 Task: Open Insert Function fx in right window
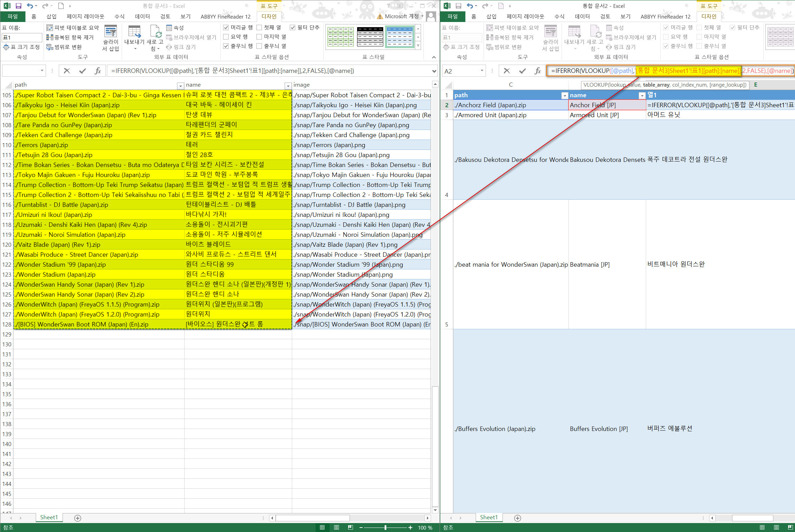tap(538, 71)
